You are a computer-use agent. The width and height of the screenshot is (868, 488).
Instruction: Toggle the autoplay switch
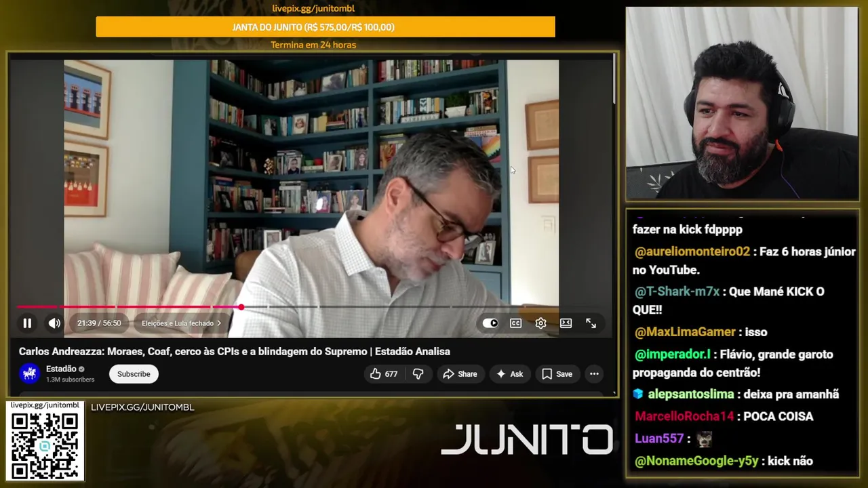point(490,323)
